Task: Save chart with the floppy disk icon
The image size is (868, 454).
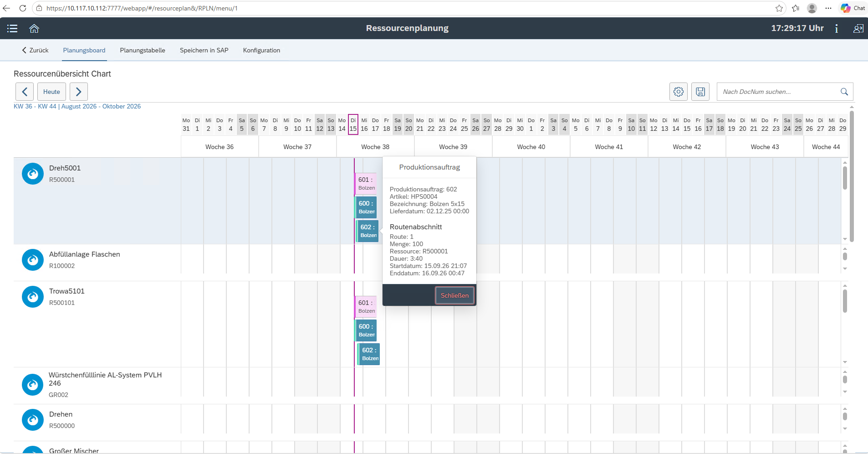Action: click(x=700, y=92)
